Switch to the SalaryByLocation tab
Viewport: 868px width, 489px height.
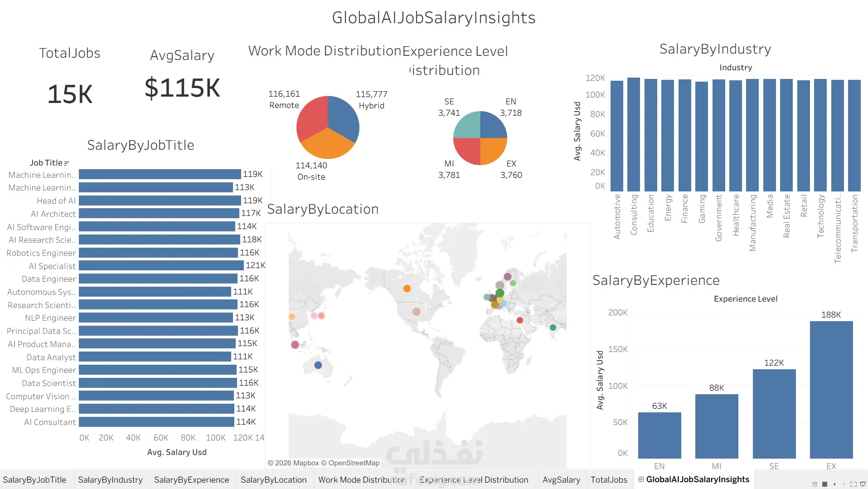tap(273, 479)
